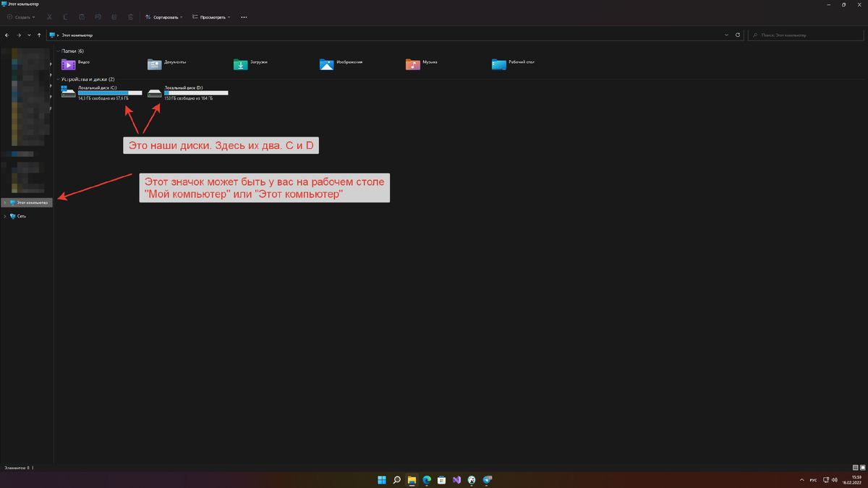Open the Создать dropdown menu
868x488 pixels.
(20, 17)
